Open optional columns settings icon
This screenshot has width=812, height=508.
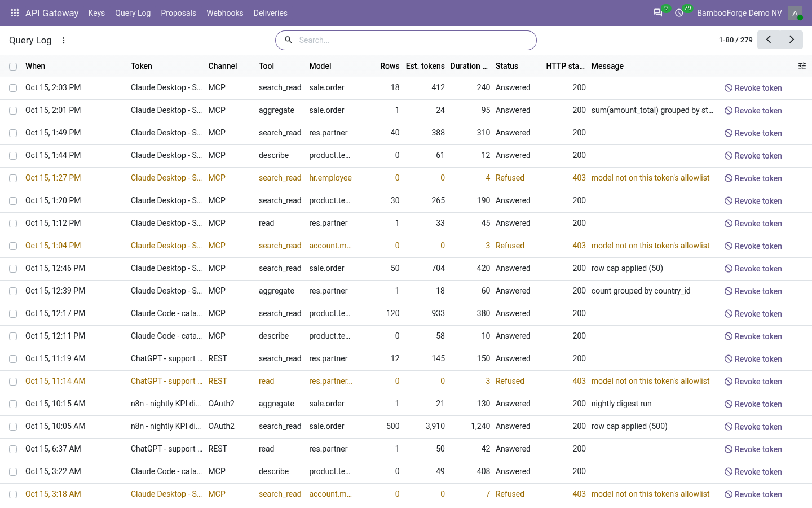point(802,66)
